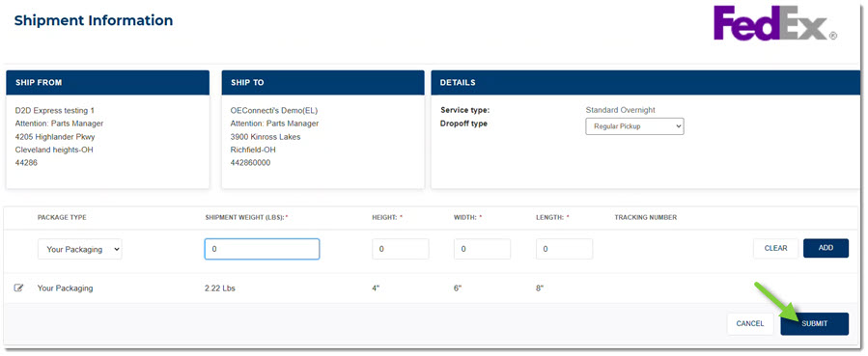Click the 'Your Packaging' text in the listed row
This screenshot has width=868, height=356.
point(66,288)
